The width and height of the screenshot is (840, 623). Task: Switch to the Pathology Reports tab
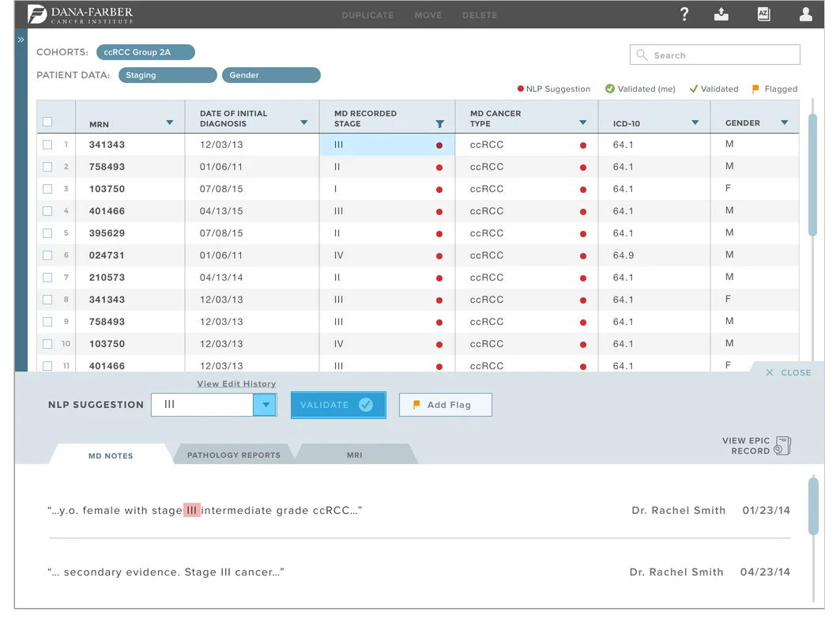[234, 455]
